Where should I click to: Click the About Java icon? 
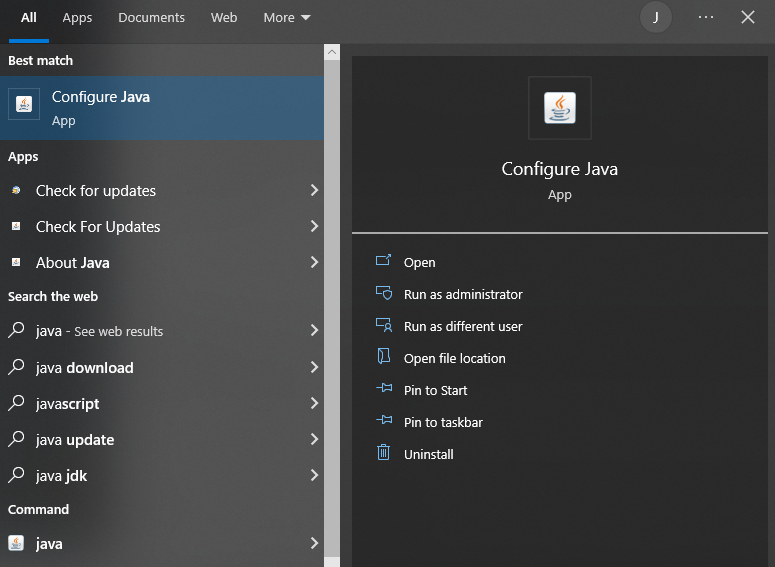16,262
